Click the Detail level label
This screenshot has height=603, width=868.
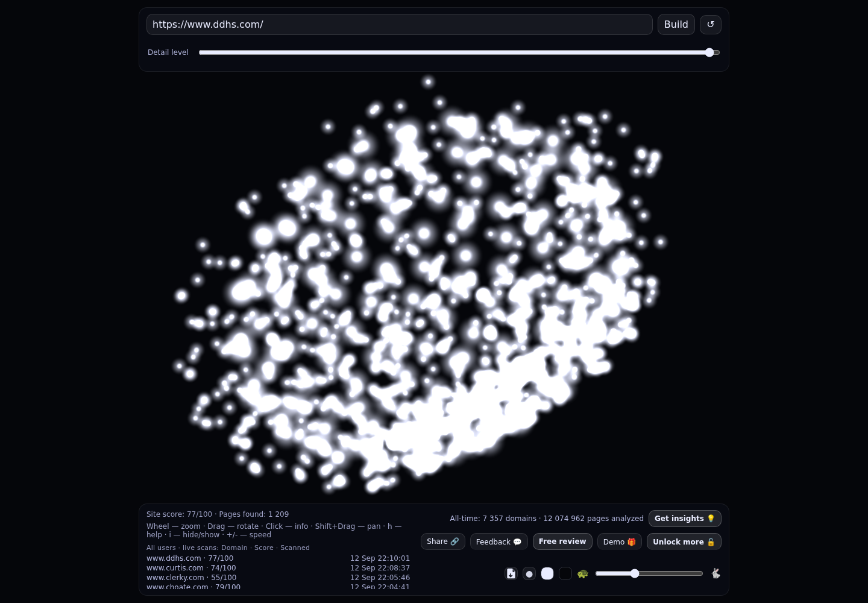pyautogui.click(x=168, y=52)
